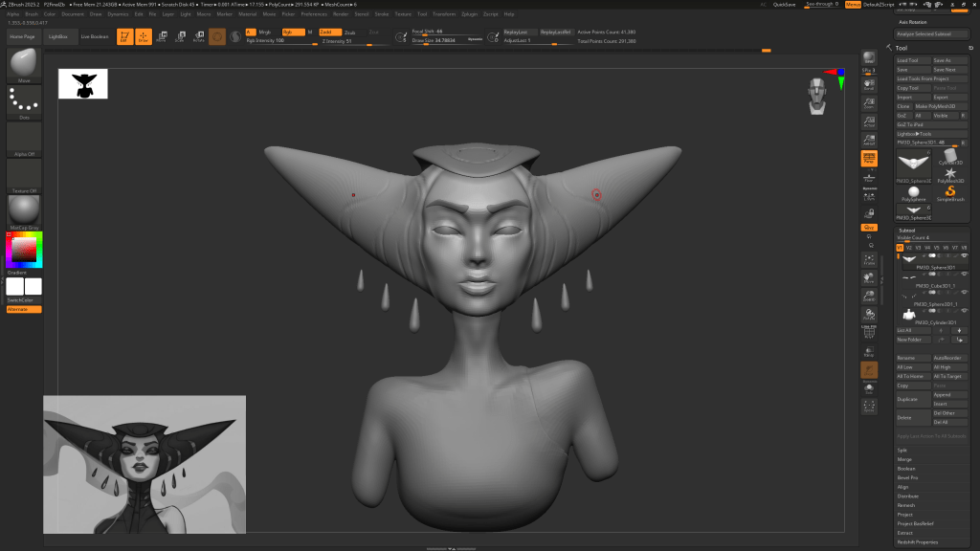Activate the Edit mode button
This screenshot has width=980, height=551.
pyautogui.click(x=124, y=37)
